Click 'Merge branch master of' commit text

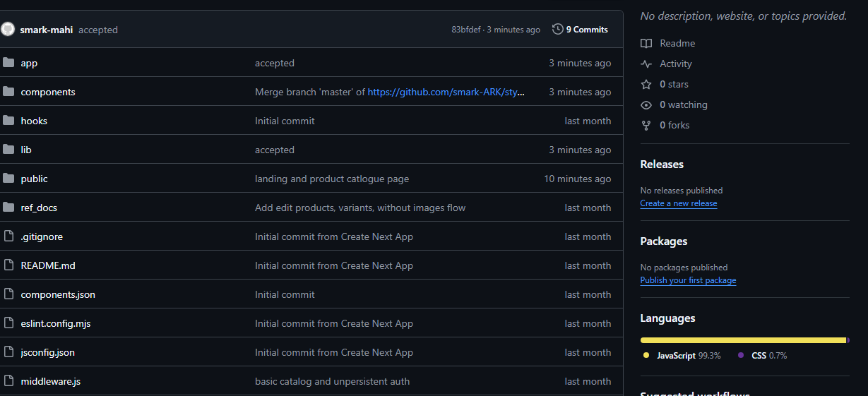[x=310, y=92]
